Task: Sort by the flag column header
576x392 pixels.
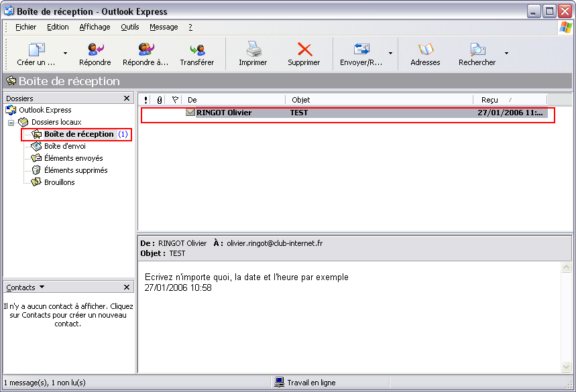Action: click(175, 100)
